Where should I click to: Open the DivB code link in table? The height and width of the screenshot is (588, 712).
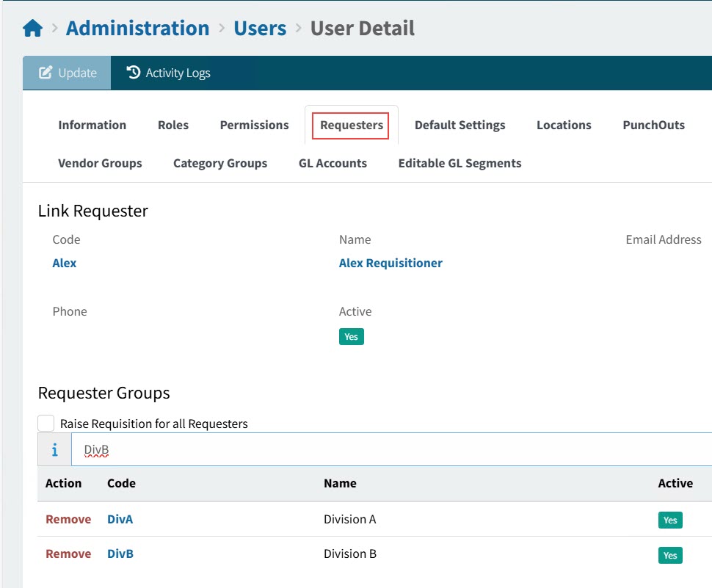pyautogui.click(x=120, y=553)
